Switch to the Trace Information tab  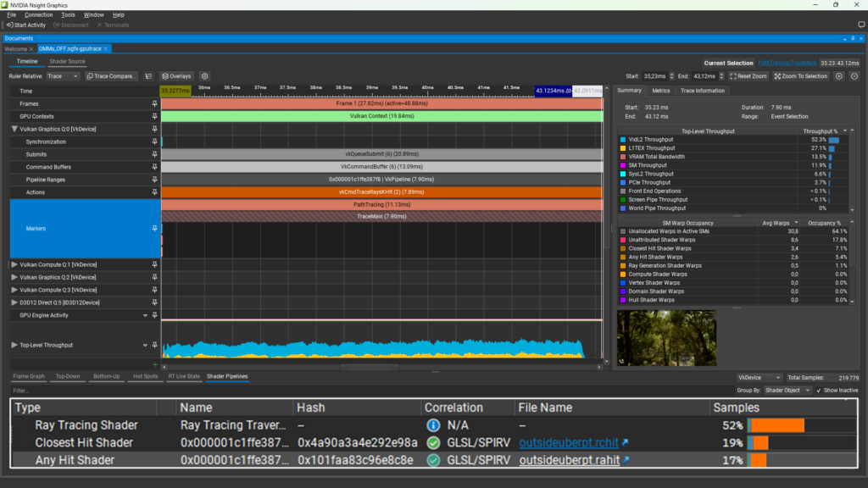(x=703, y=91)
